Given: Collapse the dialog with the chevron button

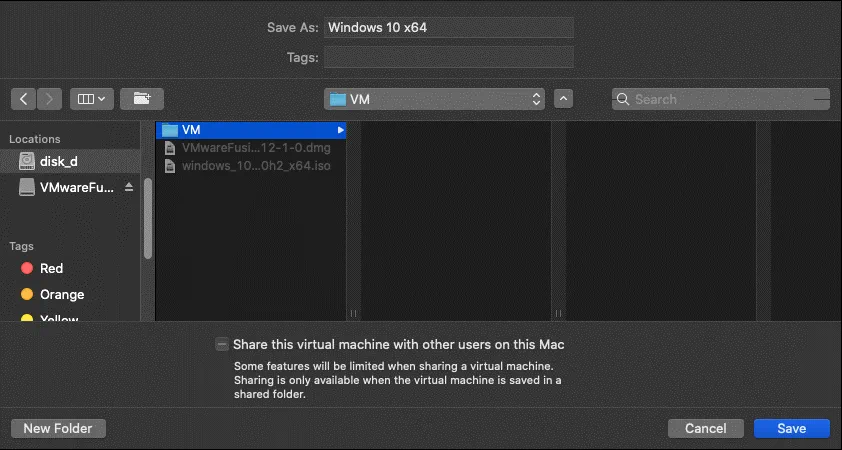Looking at the screenshot, I should pyautogui.click(x=564, y=99).
